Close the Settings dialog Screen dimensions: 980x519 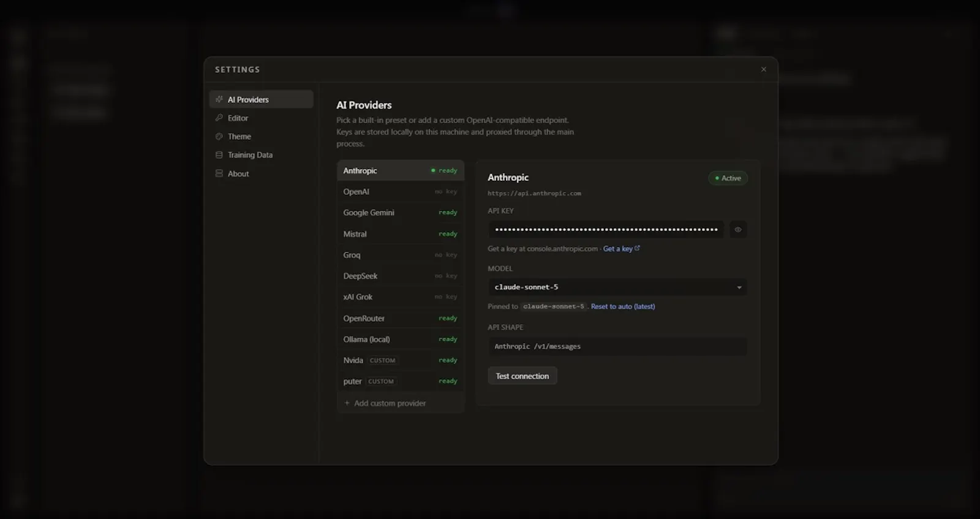point(763,69)
